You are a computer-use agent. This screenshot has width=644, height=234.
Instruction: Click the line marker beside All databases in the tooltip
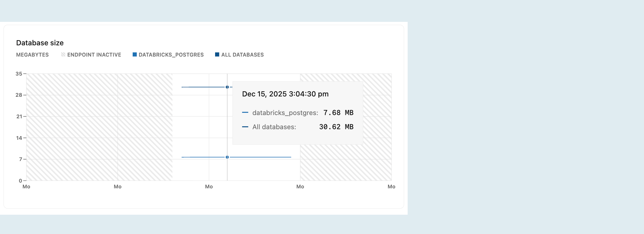point(245,127)
